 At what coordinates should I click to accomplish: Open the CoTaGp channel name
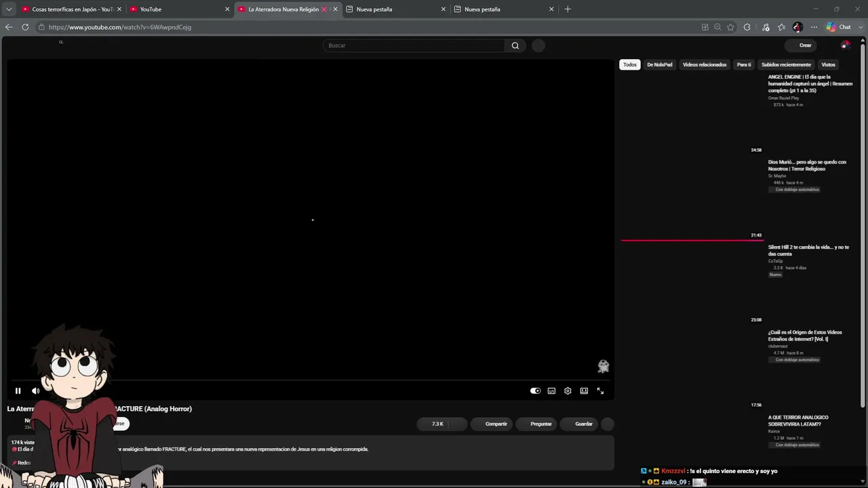(775, 261)
